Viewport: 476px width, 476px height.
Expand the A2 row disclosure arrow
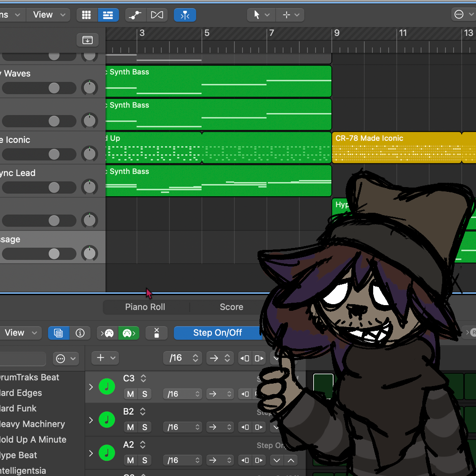pos(91,453)
